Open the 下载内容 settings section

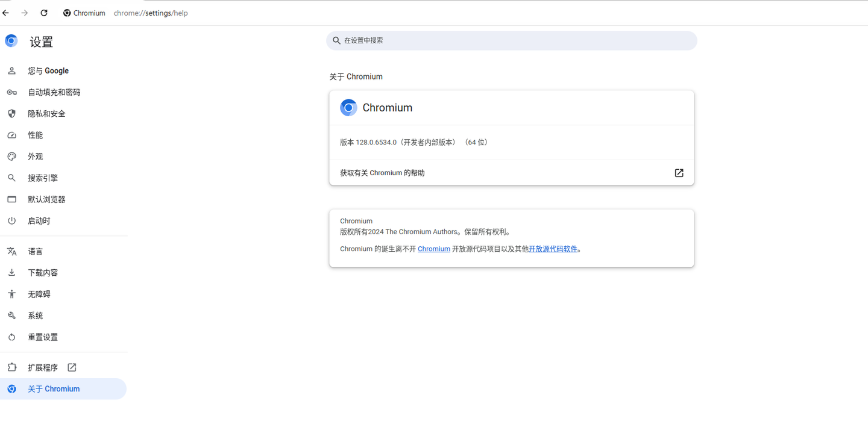[x=42, y=272]
